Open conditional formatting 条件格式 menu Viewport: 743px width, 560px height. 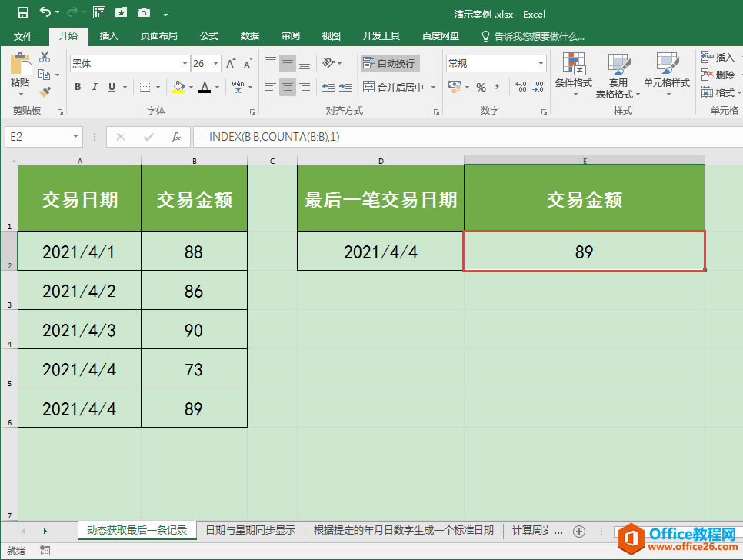(x=573, y=74)
